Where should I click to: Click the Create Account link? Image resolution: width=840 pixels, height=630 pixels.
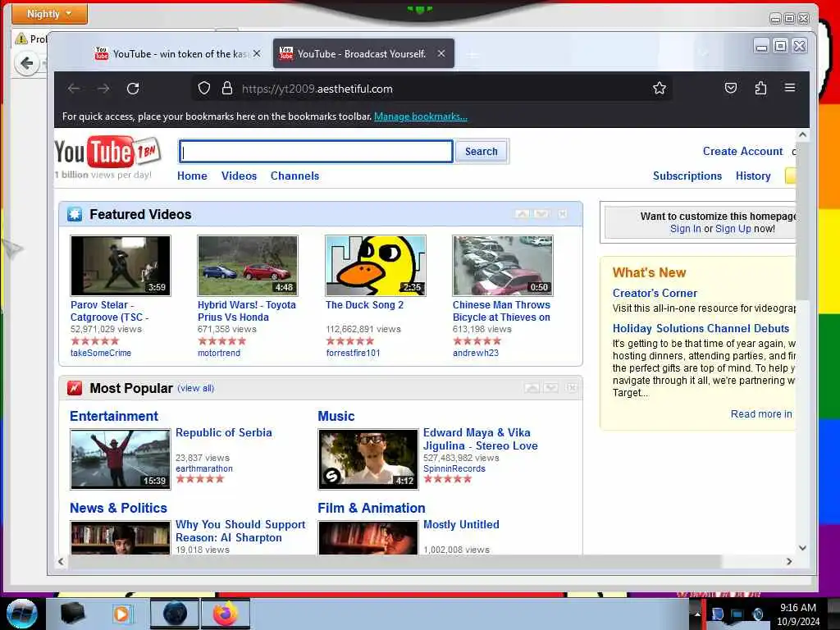[742, 152]
